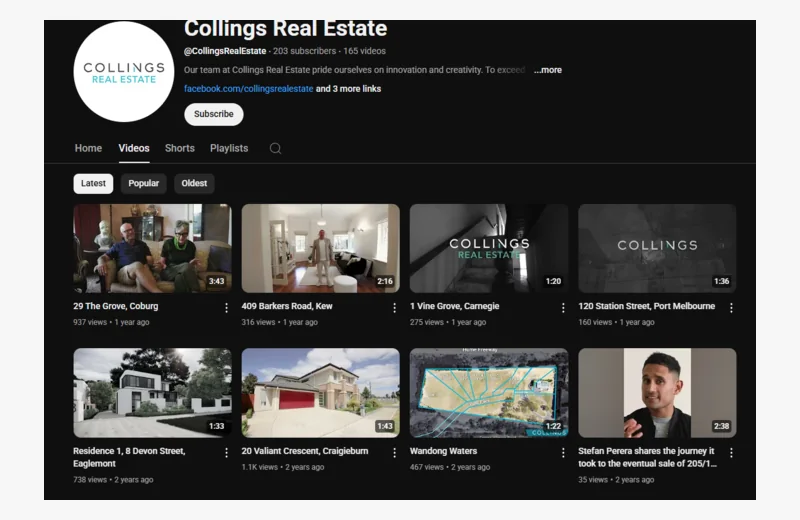800x520 pixels.
Task: Sort videos by Popular
Action: click(143, 183)
